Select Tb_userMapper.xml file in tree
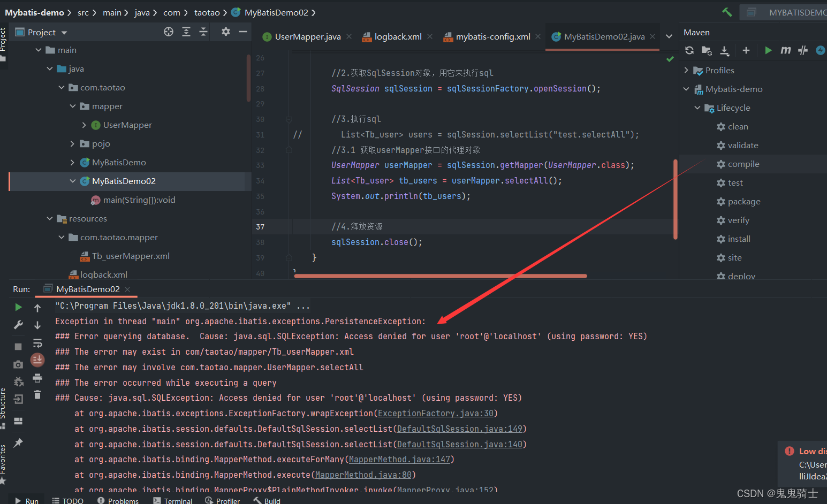The height and width of the screenshot is (504, 827). [130, 256]
